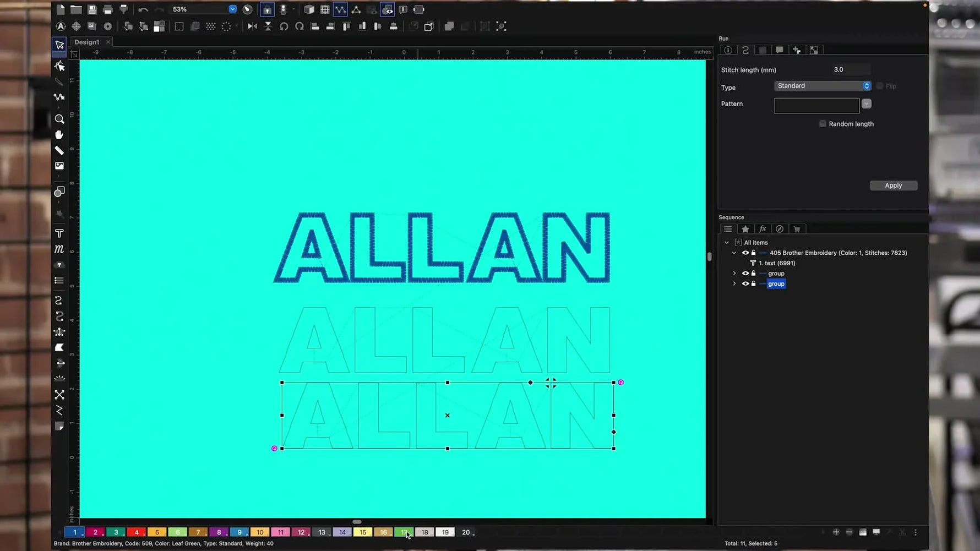Save design with floppy disk icon

pyautogui.click(x=92, y=9)
